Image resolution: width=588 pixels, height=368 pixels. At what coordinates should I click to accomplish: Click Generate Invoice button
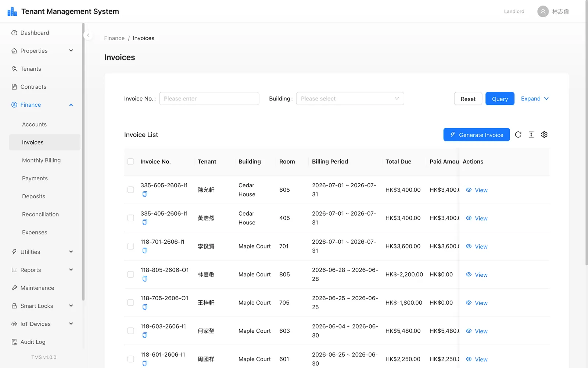pos(476,135)
